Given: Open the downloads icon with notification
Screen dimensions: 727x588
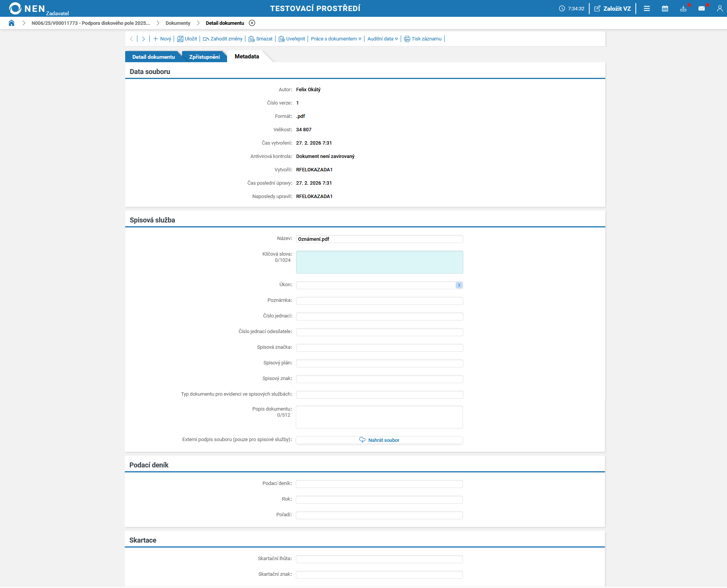Looking at the screenshot, I should coord(683,8).
